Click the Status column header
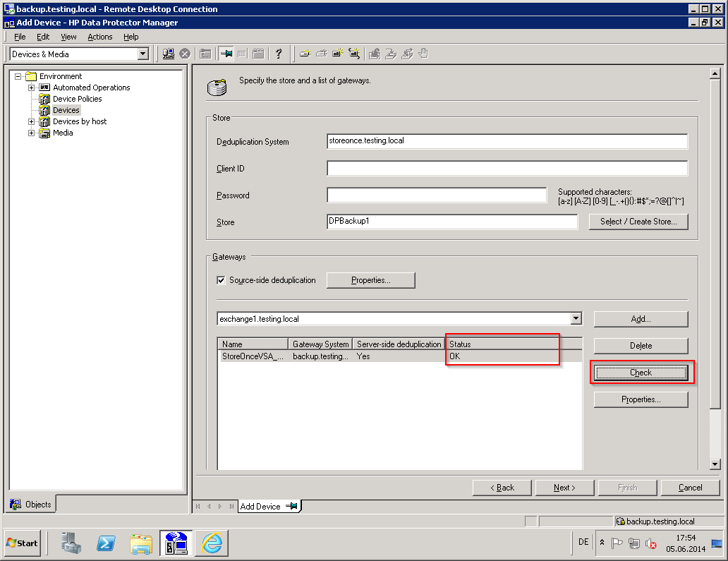Image resolution: width=728 pixels, height=561 pixels. click(x=514, y=344)
